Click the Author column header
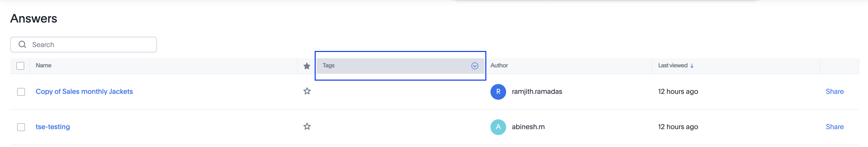The width and height of the screenshot is (868, 147). point(499,66)
